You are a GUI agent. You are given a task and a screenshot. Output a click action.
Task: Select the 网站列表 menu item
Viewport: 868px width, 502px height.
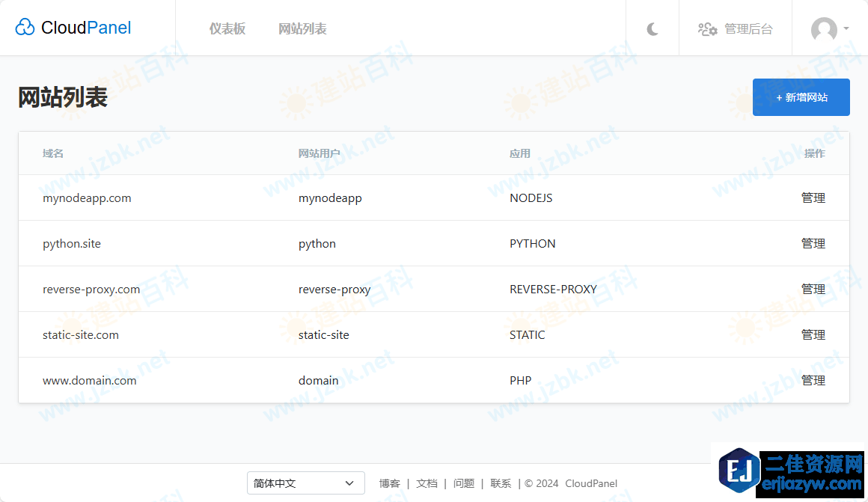(302, 28)
